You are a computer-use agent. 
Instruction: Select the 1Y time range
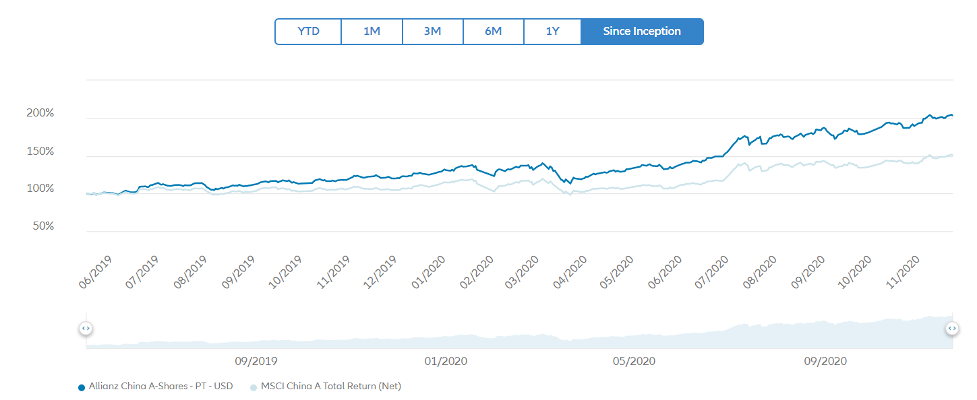[x=552, y=31]
